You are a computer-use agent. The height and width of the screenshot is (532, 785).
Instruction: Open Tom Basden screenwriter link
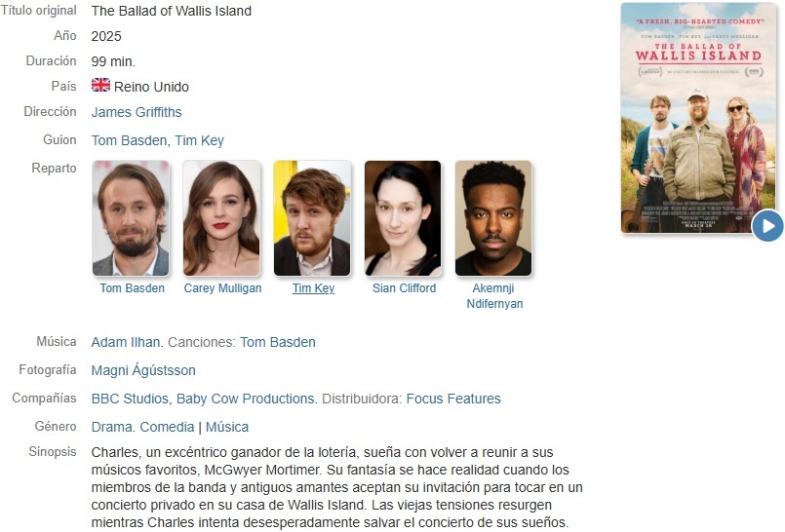click(x=129, y=140)
